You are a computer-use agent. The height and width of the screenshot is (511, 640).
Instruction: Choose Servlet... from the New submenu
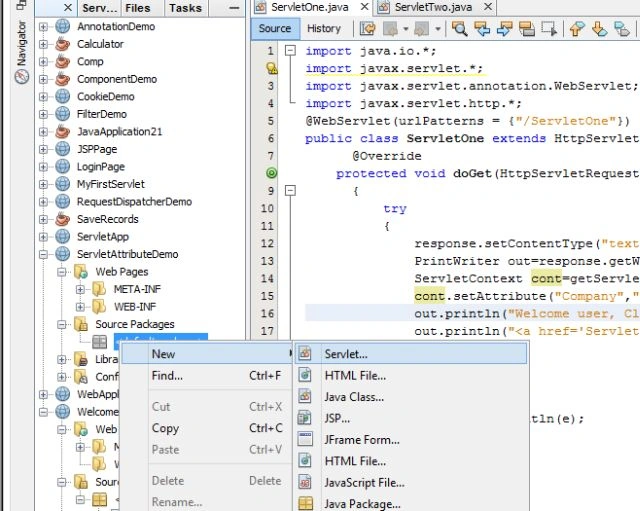[x=411, y=354]
